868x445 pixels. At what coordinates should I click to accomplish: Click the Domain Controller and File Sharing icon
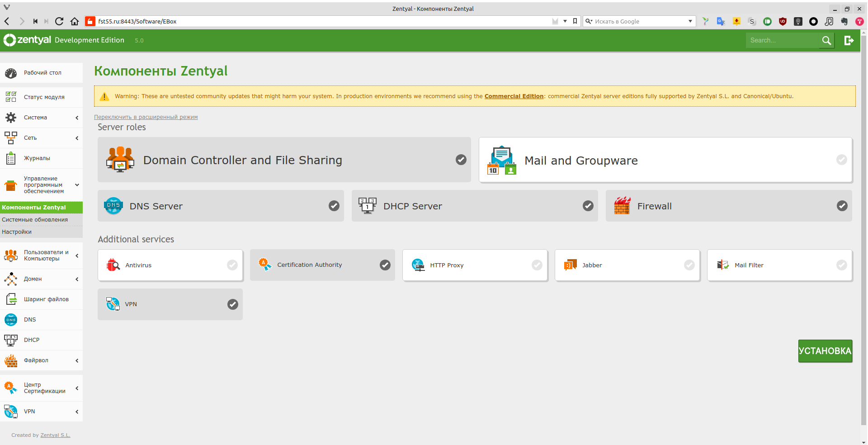120,160
